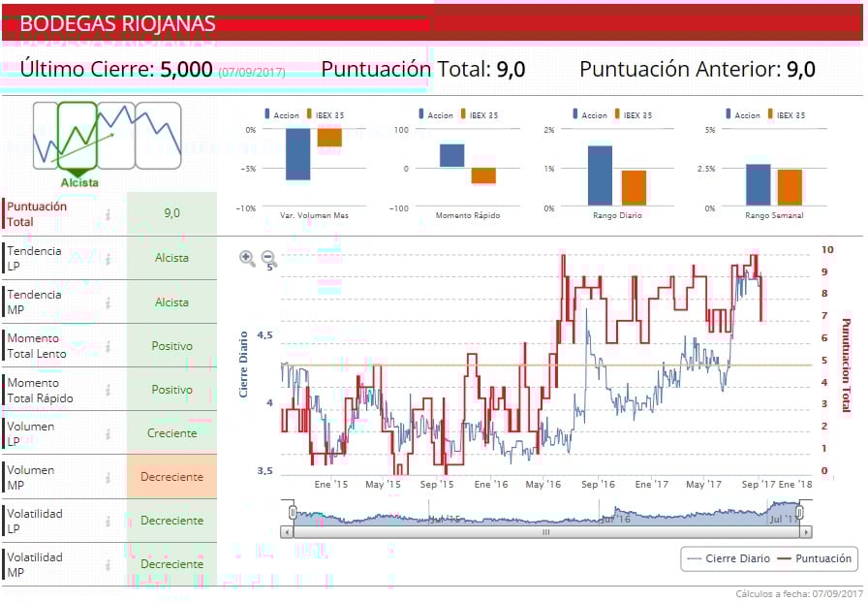Zoom out with the minus magnifier icon
This screenshot has height=603, width=868.
(268, 258)
